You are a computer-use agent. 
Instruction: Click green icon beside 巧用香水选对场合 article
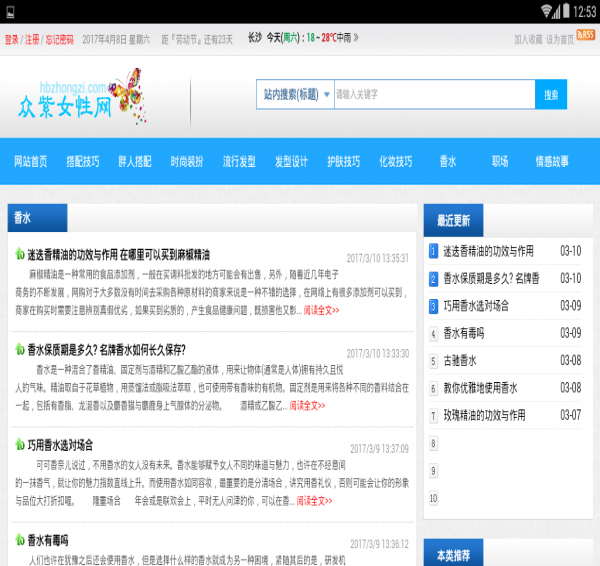pyautogui.click(x=20, y=444)
